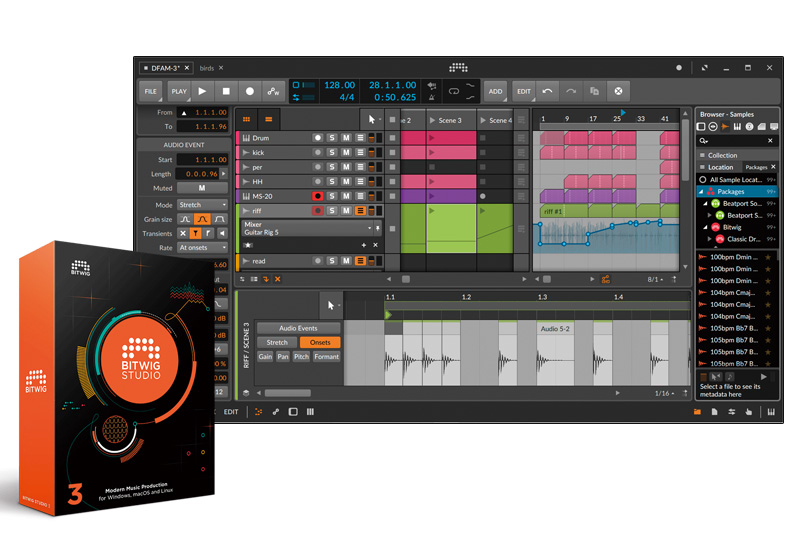Clear the browser search field
800x533 pixels.
tap(770, 140)
